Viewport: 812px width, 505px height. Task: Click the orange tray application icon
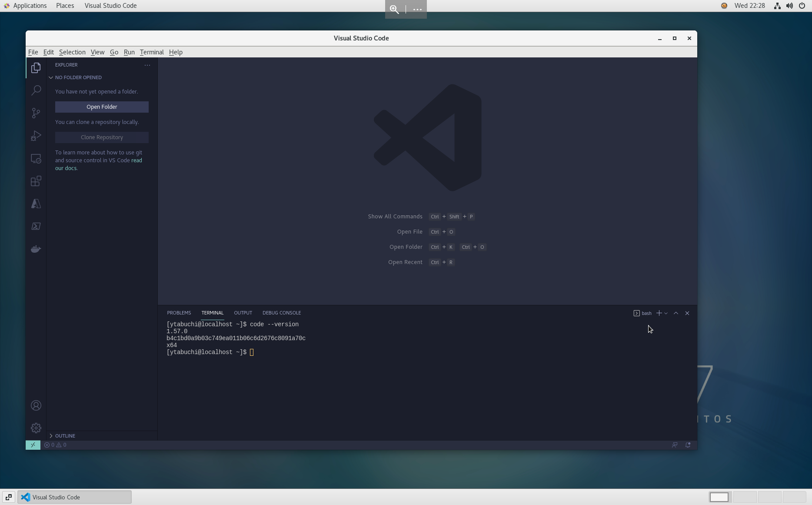coord(724,6)
